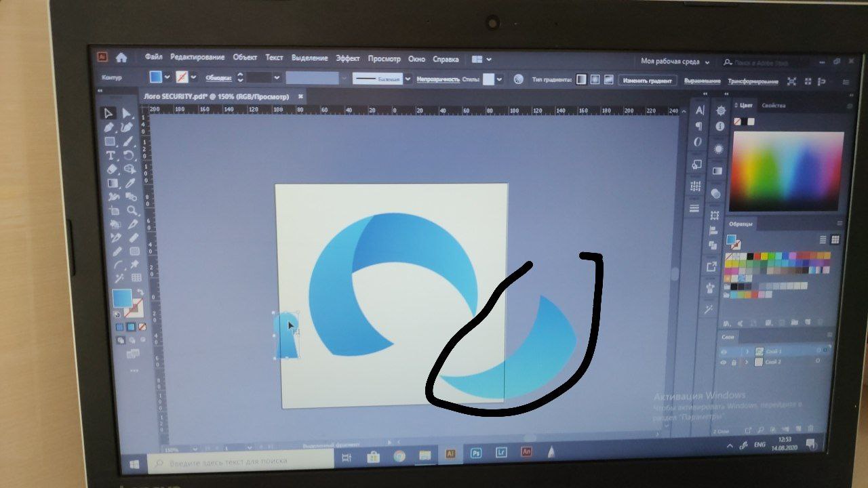The image size is (868, 488).
Task: Click the Home icon in top bar
Action: (121, 58)
